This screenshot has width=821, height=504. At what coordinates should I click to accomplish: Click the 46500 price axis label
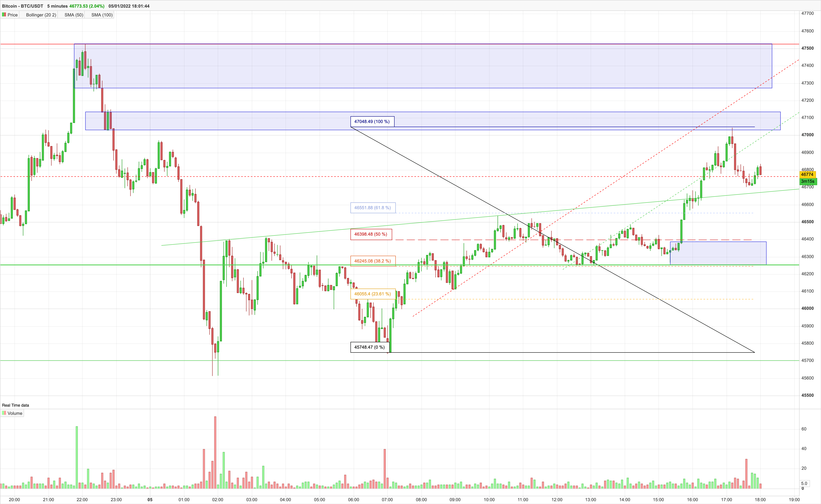[808, 222]
